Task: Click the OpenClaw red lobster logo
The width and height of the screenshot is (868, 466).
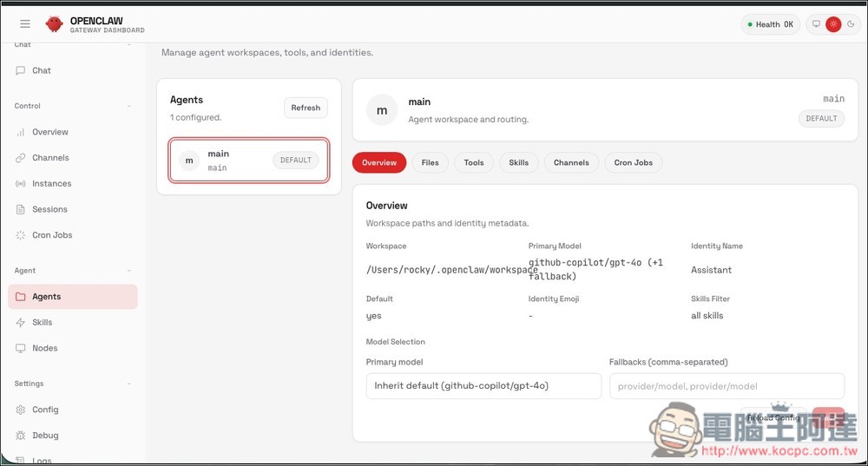Action: (x=54, y=23)
